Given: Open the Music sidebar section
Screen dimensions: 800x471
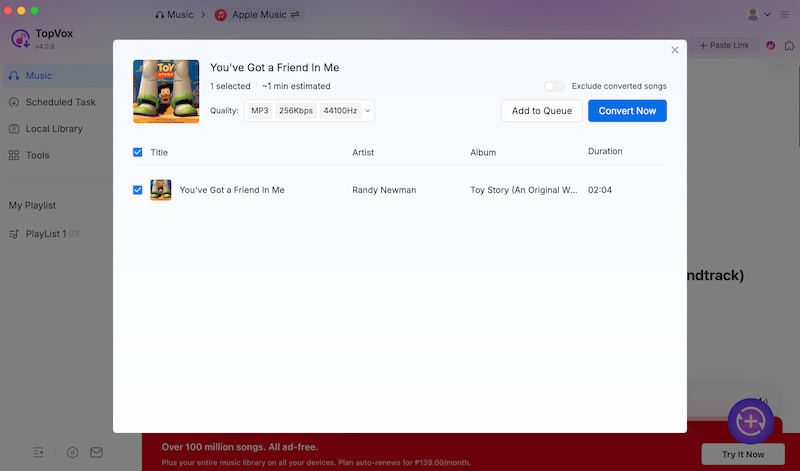Looking at the screenshot, I should tap(56, 76).
